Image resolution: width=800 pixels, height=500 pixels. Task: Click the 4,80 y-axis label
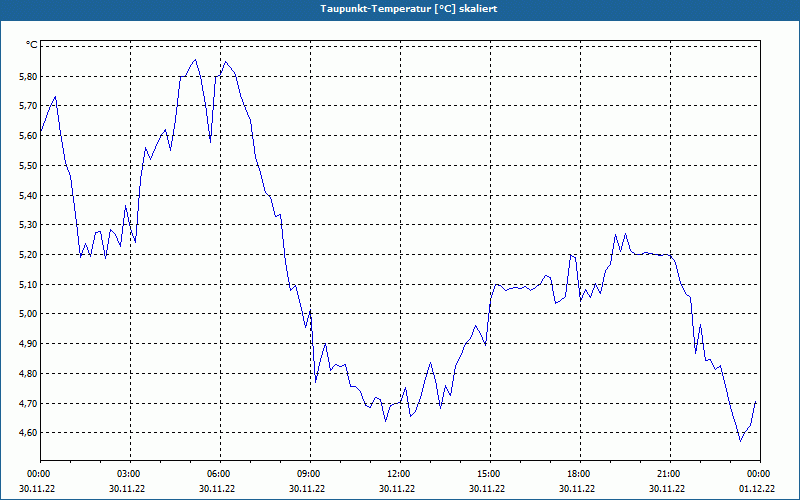point(28,374)
